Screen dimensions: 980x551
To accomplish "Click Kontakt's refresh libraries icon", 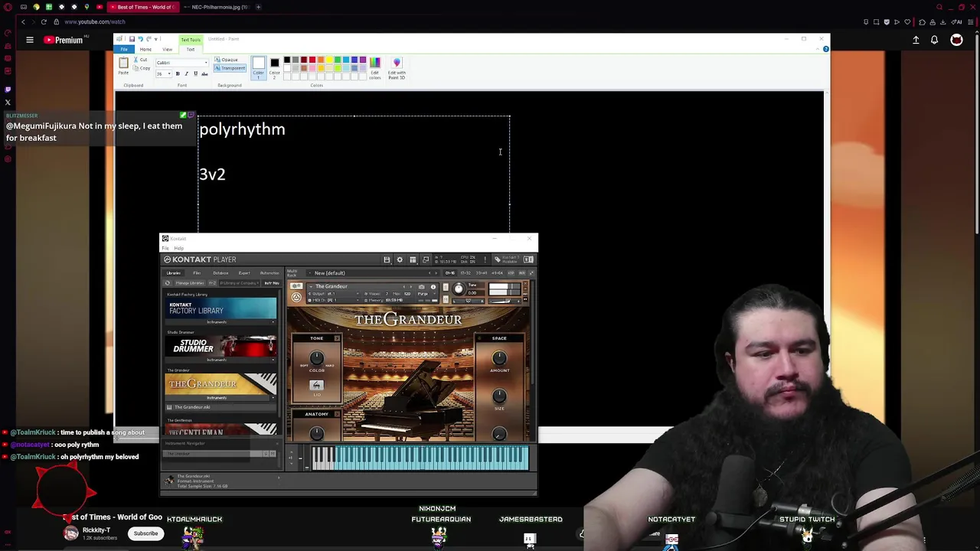I will (167, 283).
